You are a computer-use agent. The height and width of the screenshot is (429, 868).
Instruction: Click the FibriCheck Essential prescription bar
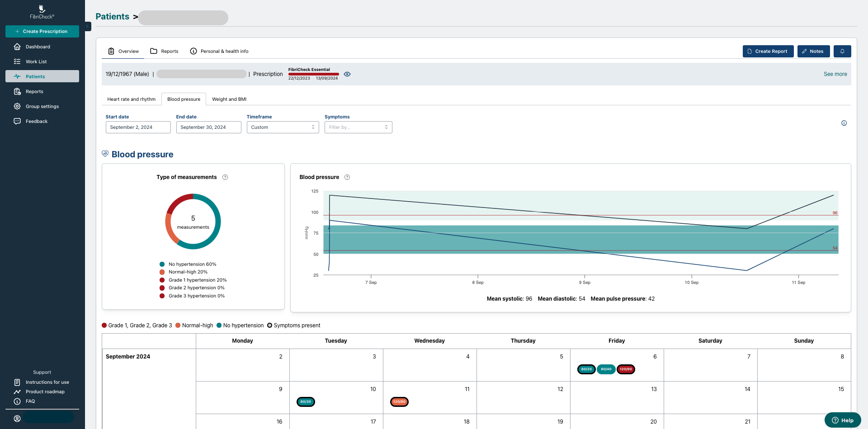click(x=313, y=74)
